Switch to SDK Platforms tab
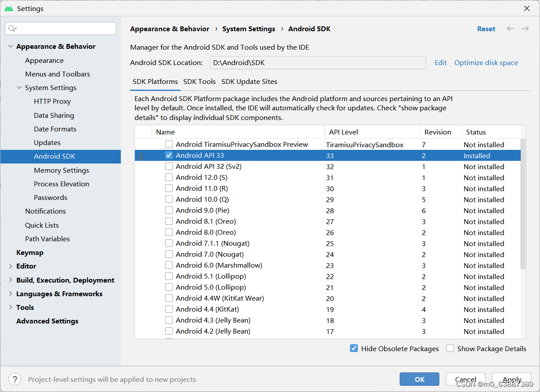This screenshot has height=392, width=540. point(155,82)
